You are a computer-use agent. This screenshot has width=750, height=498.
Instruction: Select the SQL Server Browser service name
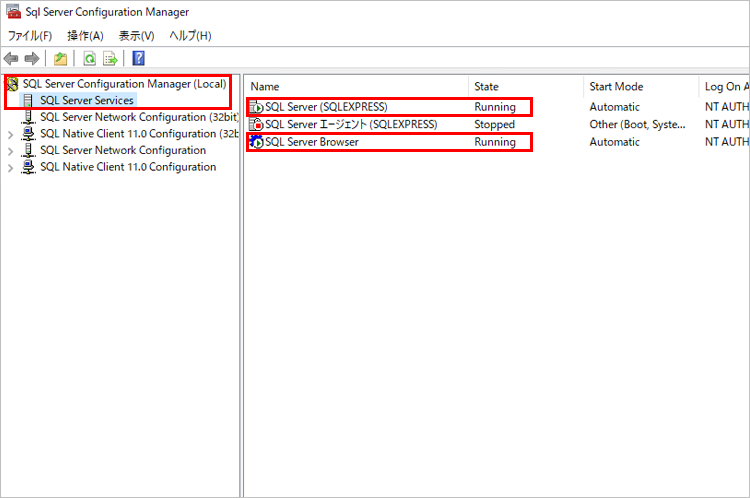[x=312, y=142]
